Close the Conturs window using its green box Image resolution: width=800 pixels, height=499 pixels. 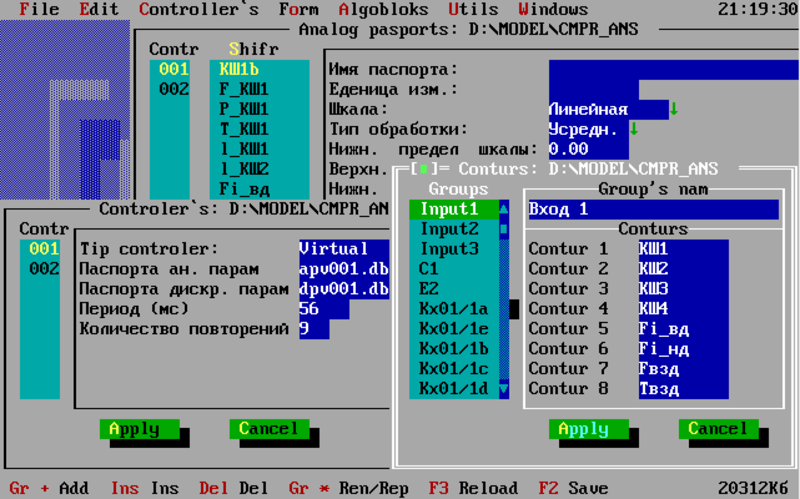coord(424,169)
